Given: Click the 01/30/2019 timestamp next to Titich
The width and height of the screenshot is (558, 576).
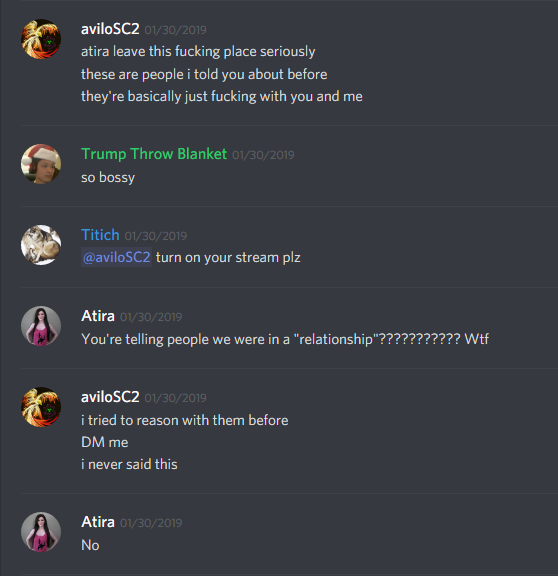Looking at the screenshot, I should (156, 236).
